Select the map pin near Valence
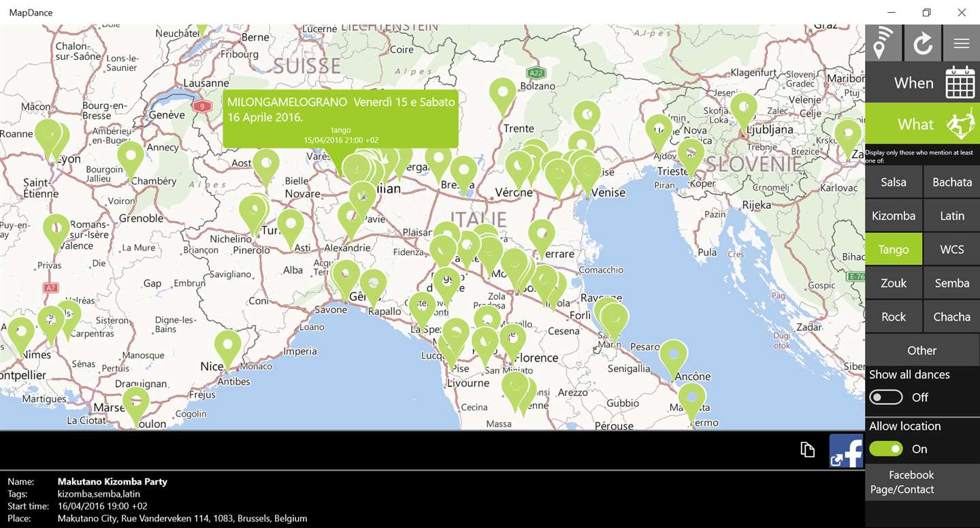This screenshot has width=980, height=528. tap(56, 230)
